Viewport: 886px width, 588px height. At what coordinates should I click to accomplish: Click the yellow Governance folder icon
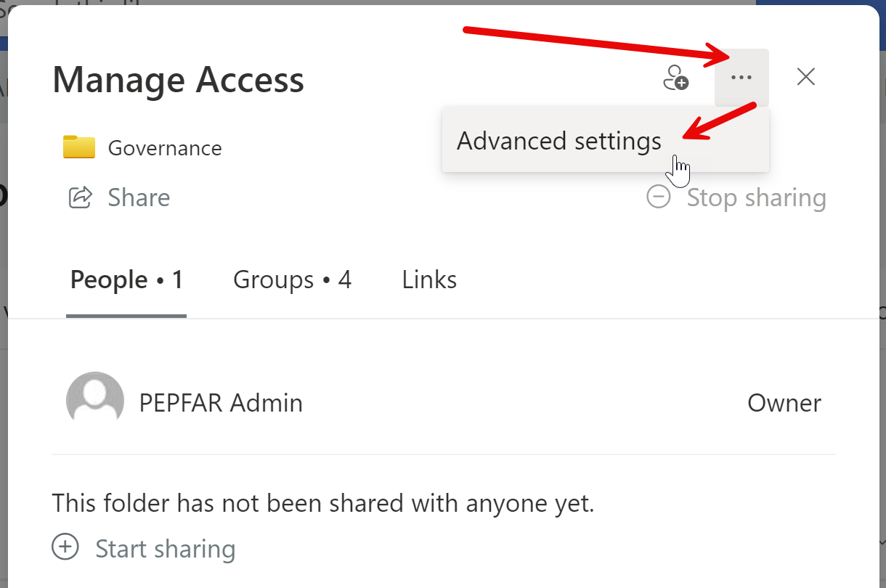tap(79, 147)
